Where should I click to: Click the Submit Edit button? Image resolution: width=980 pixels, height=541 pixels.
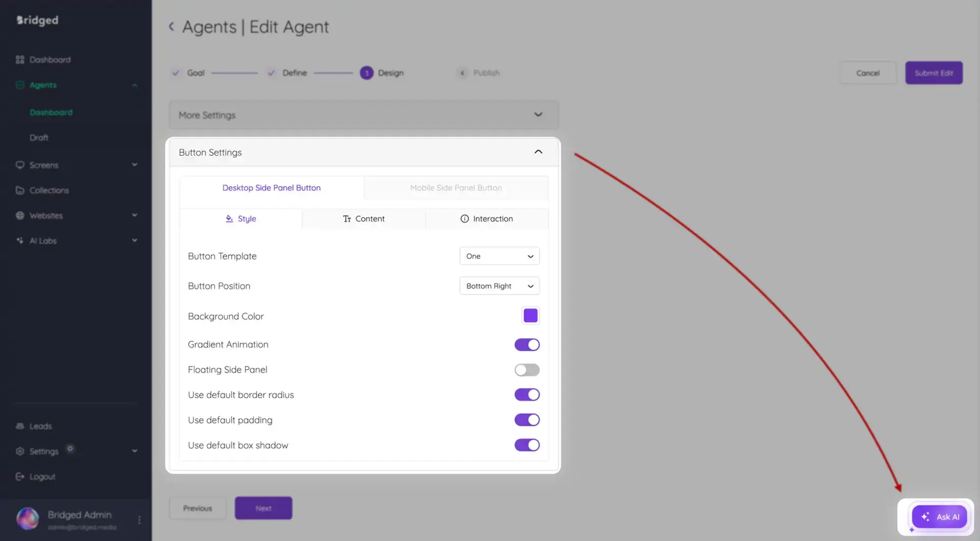coord(934,72)
